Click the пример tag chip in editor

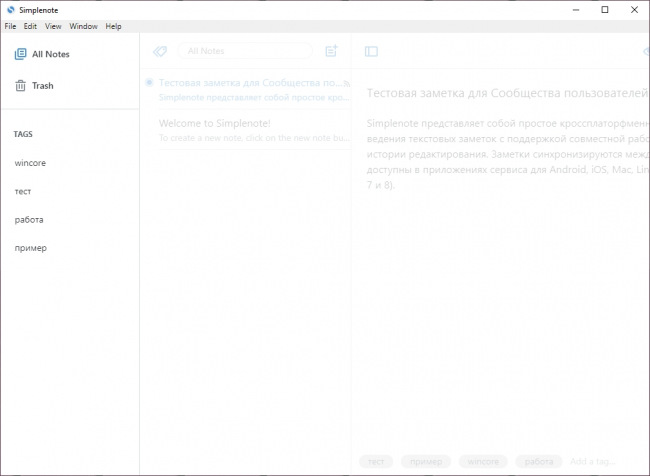click(x=426, y=461)
